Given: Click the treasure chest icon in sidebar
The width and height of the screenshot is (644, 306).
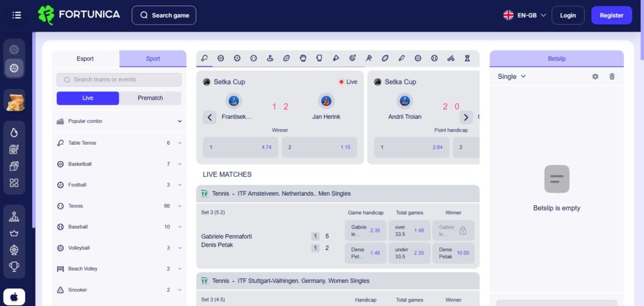Looking at the screenshot, I should pyautogui.click(x=14, y=101).
